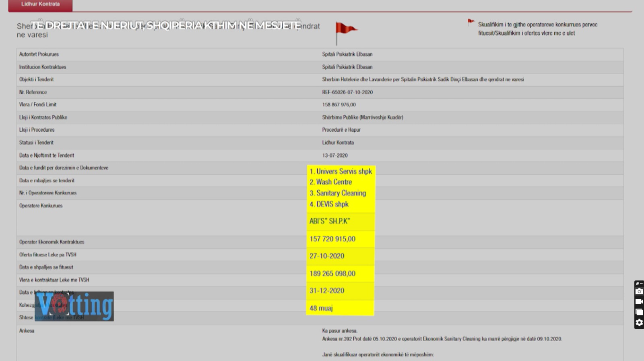Click the small icon atop the capture toolbar
This screenshot has height=361, width=644.
pyautogui.click(x=639, y=284)
